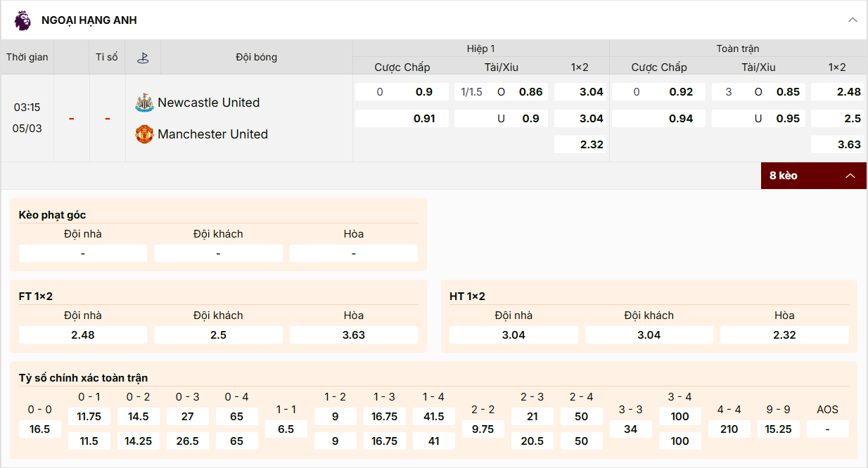Bet on exact score 0 - 0 at 16.5

pyautogui.click(x=40, y=429)
